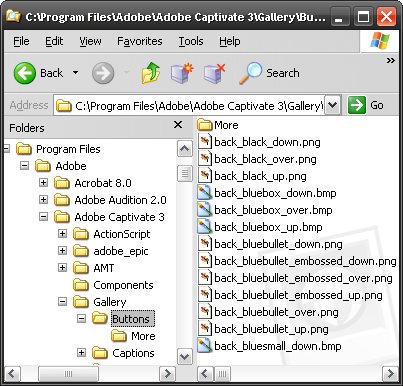Click back_bluebox_over.bmp file icon
The height and width of the screenshot is (386, 403).
(x=204, y=210)
